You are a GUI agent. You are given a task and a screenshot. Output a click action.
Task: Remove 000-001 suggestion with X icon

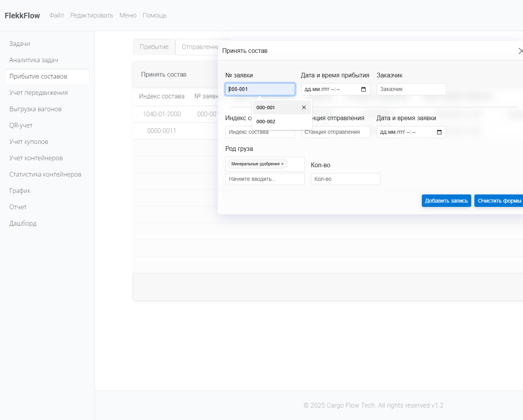[304, 107]
